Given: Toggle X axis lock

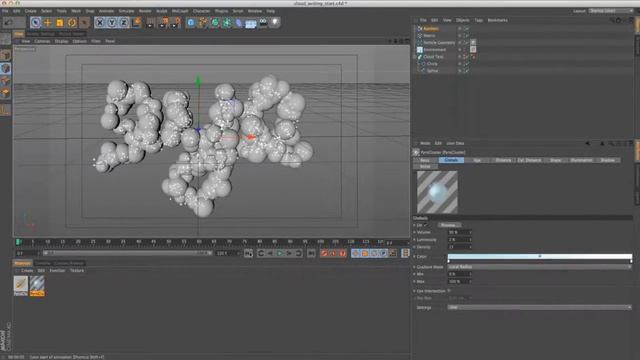Looking at the screenshot, I should (100, 22).
